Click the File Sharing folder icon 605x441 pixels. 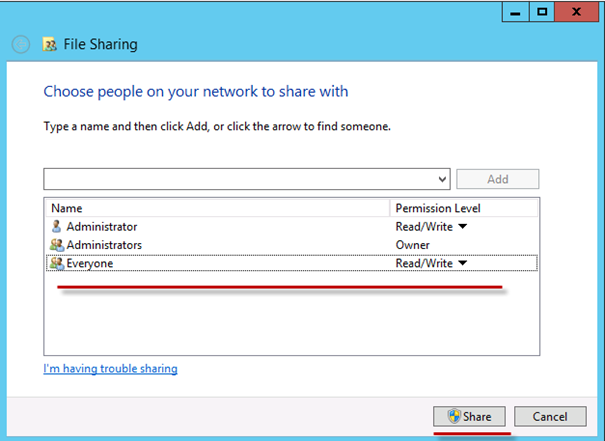[49, 45]
